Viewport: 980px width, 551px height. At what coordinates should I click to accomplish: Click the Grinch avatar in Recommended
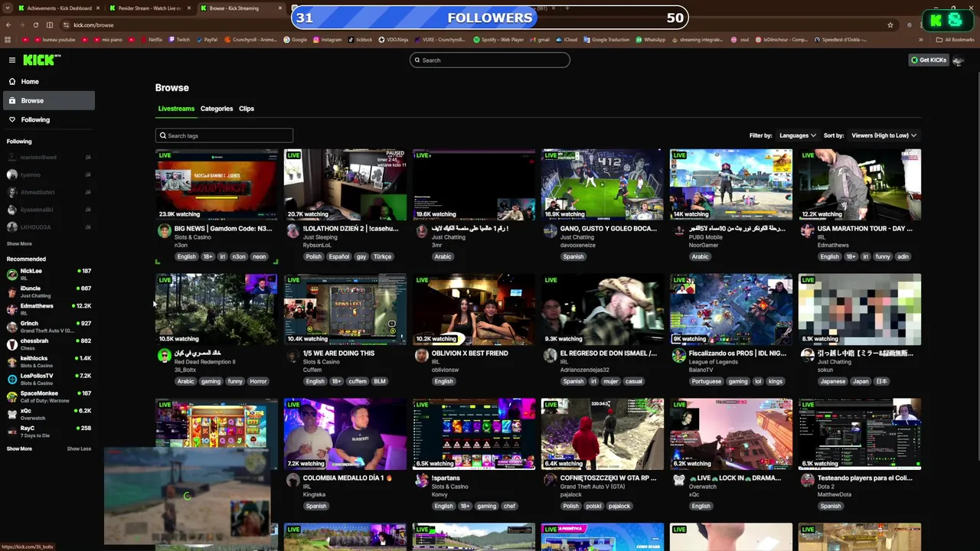(12, 327)
